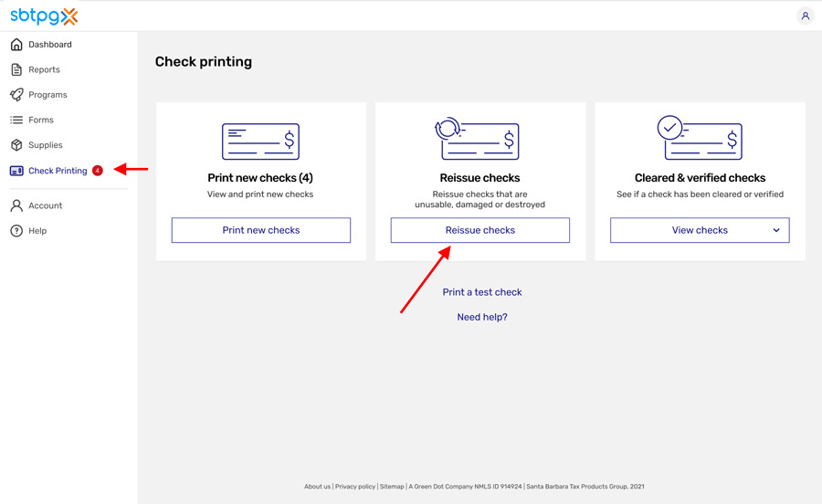822x504 pixels.
Task: Click the Dashboard home icon
Action: pyautogui.click(x=16, y=45)
